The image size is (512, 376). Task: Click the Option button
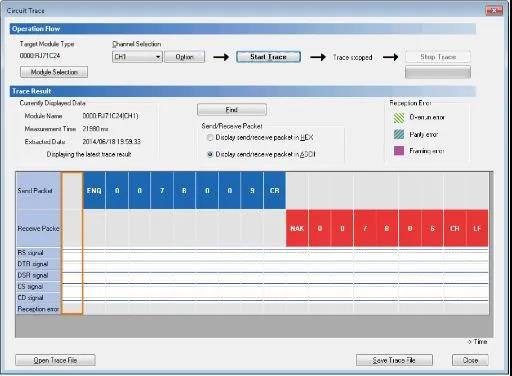point(185,57)
